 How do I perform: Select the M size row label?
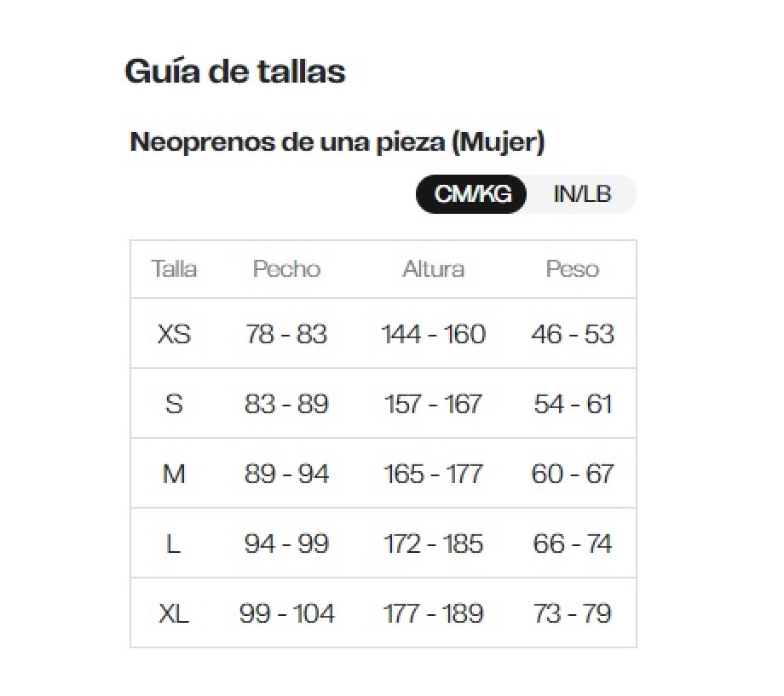tap(174, 474)
